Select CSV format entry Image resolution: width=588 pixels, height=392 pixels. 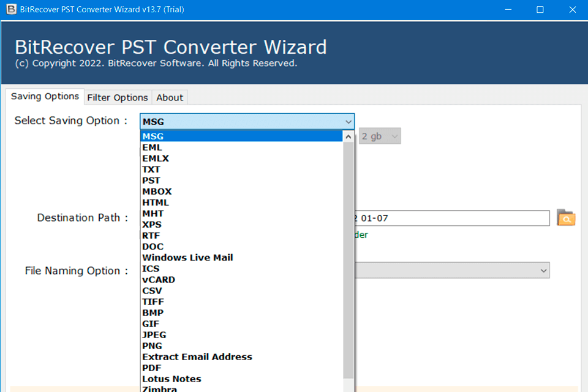(241, 291)
